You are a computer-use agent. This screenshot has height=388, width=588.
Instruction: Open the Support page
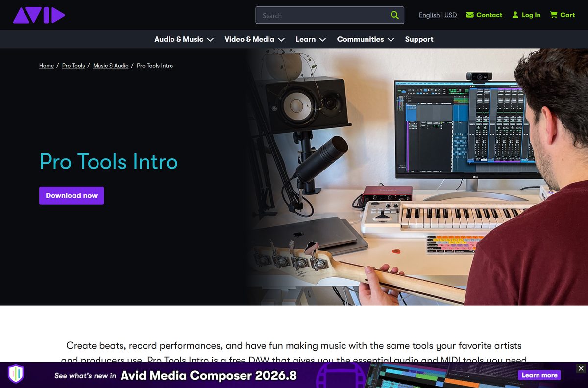pos(419,39)
